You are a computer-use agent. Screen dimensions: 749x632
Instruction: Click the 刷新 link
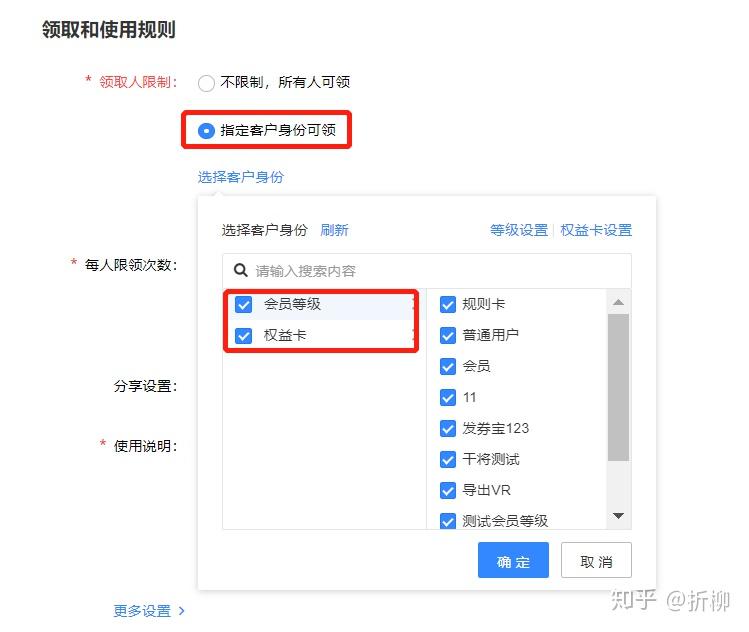tap(334, 230)
